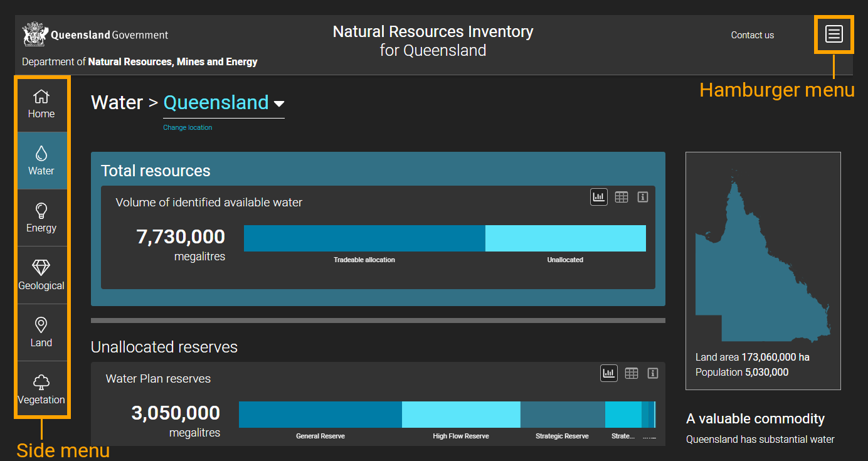Click the Change location link
868x461 pixels.
tap(187, 127)
